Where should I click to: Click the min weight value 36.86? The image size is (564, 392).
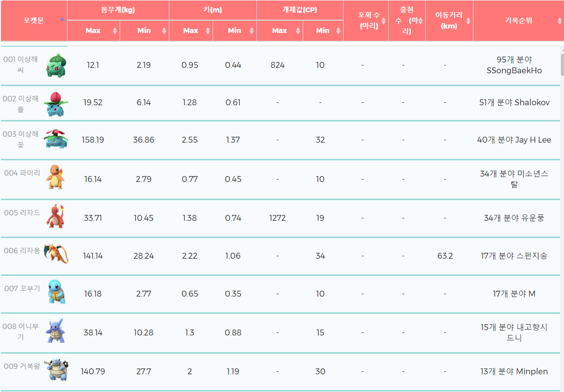tap(144, 140)
